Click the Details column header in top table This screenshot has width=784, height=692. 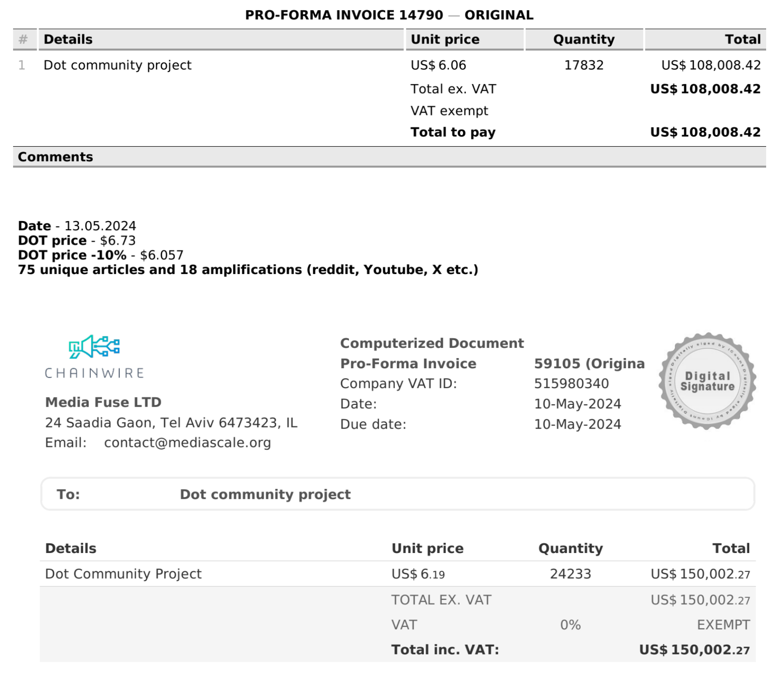(x=68, y=40)
